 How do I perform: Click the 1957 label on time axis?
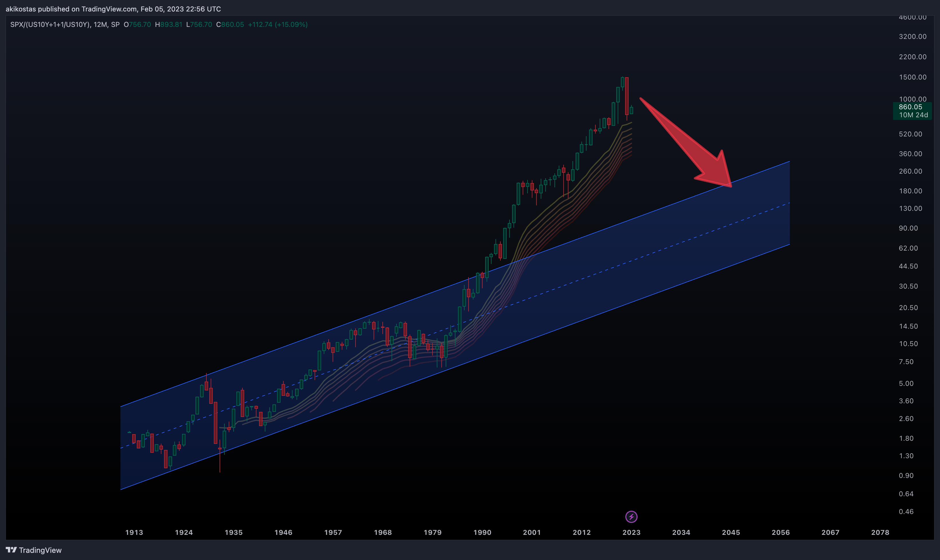(333, 533)
